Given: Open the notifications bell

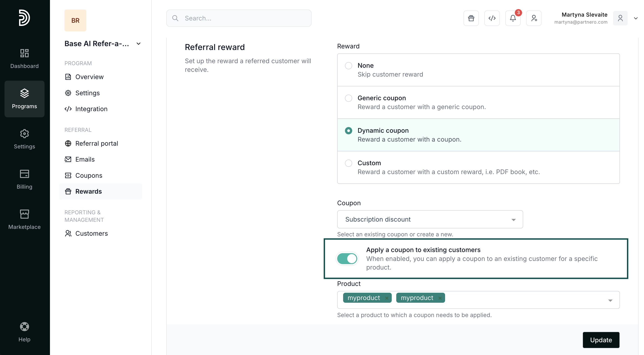Looking at the screenshot, I should 513,18.
